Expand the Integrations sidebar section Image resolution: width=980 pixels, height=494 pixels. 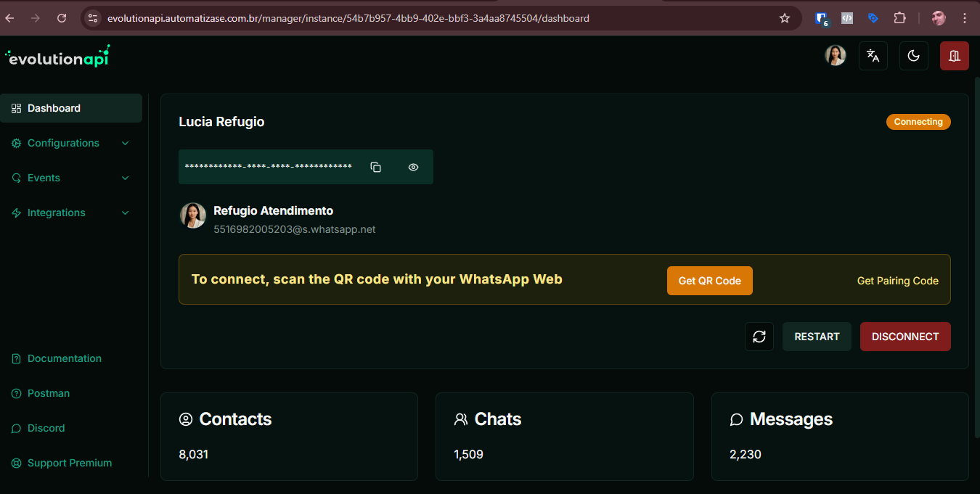(x=70, y=213)
